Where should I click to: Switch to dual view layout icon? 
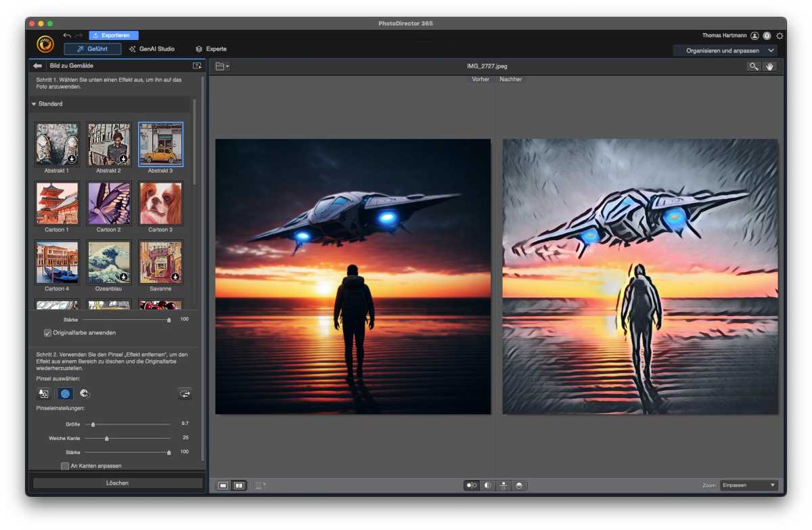pos(238,485)
